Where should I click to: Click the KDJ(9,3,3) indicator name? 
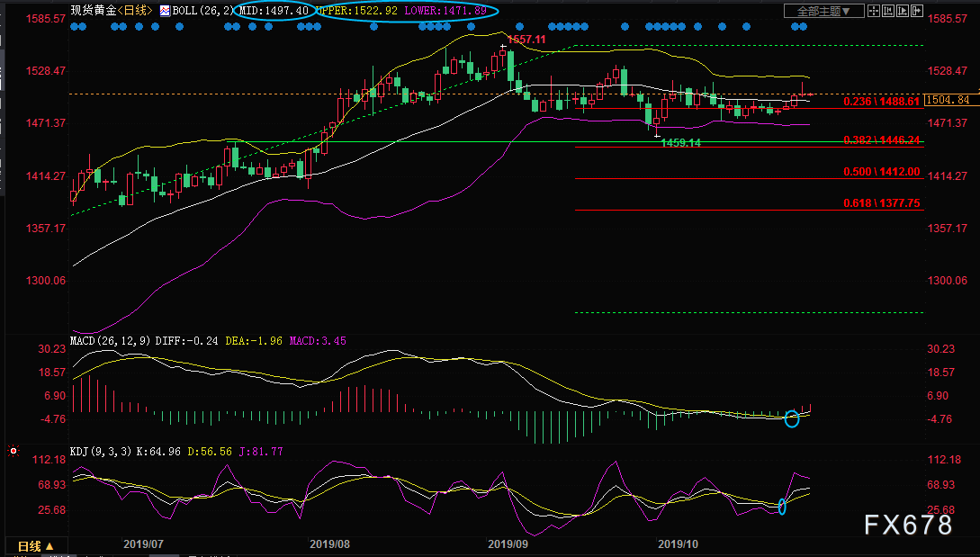(x=101, y=452)
